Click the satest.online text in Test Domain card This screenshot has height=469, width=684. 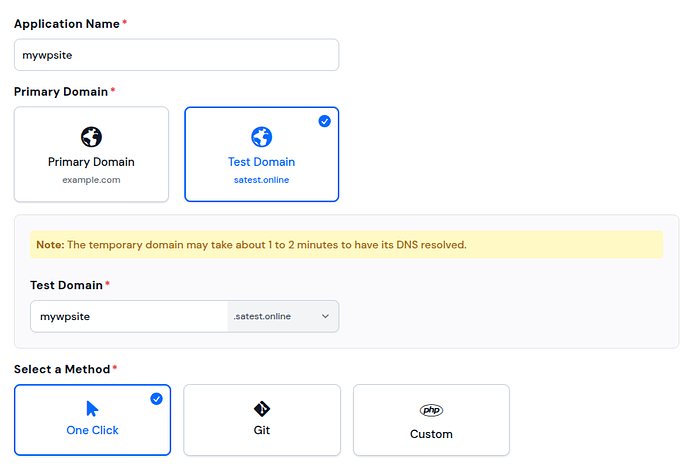(x=261, y=180)
